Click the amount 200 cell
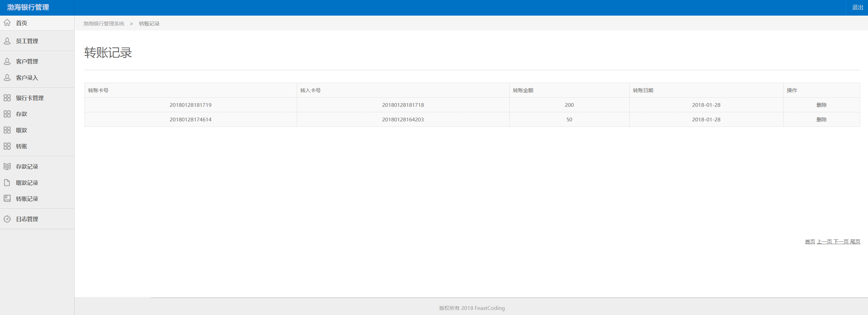 click(569, 105)
